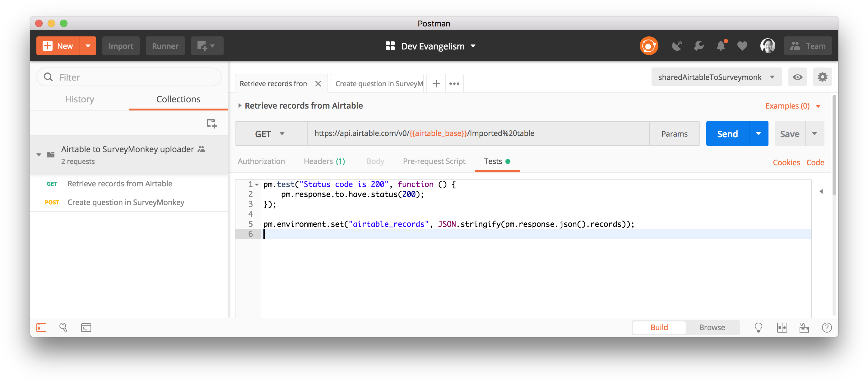Open tab options ellipsis menu
This screenshot has height=383, width=868.
454,84
